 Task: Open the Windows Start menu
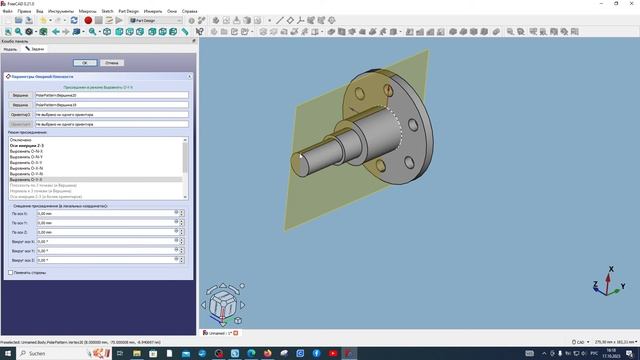7,353
